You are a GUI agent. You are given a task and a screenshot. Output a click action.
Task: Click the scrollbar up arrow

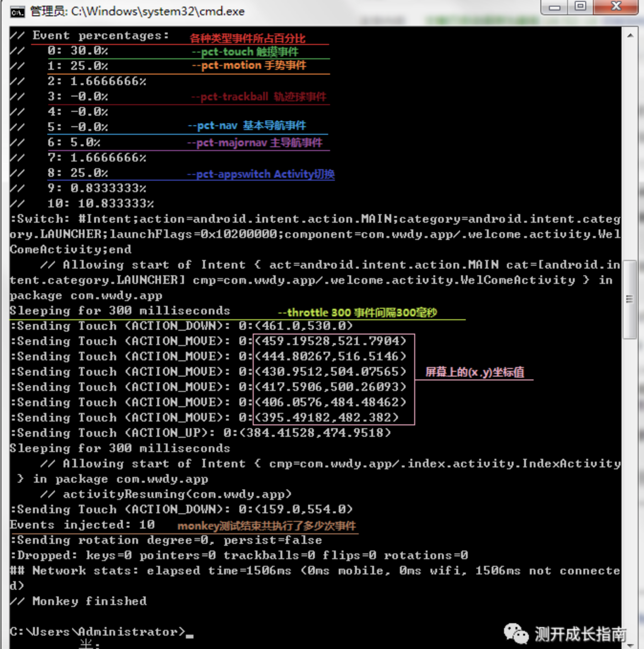[630, 35]
